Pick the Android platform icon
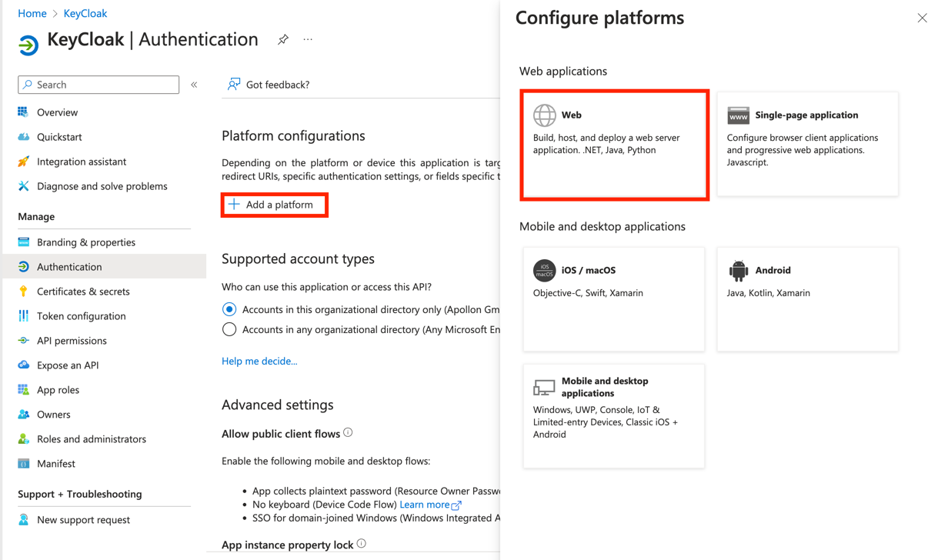Image resolution: width=948 pixels, height=560 pixels. coord(738,271)
